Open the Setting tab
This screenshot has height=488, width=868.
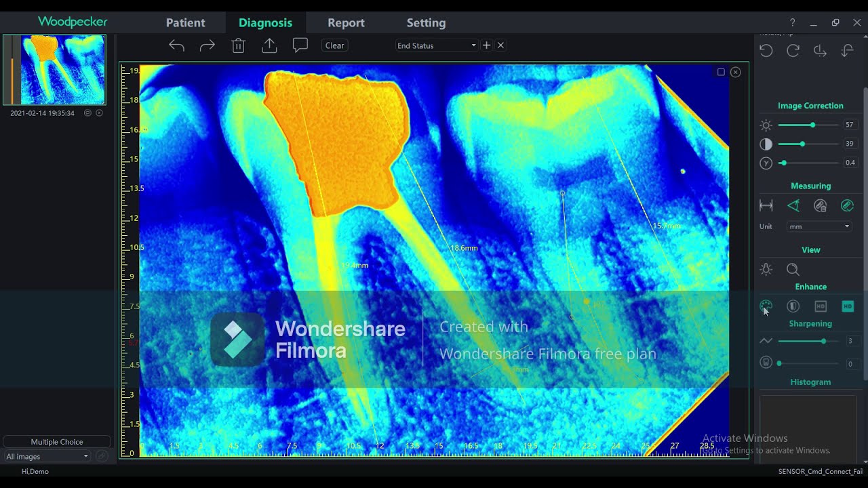[426, 22]
